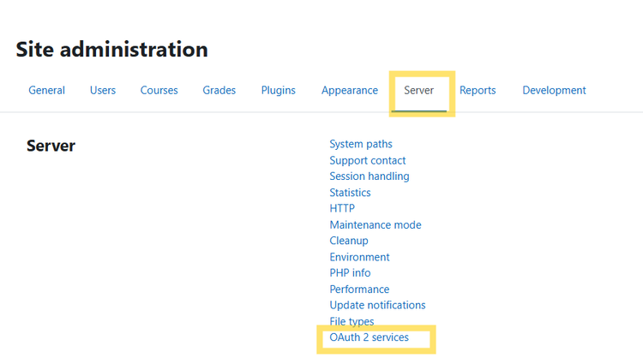Image resolution: width=643 pixels, height=364 pixels.
Task: Switch to the Users tab
Action: tap(103, 90)
